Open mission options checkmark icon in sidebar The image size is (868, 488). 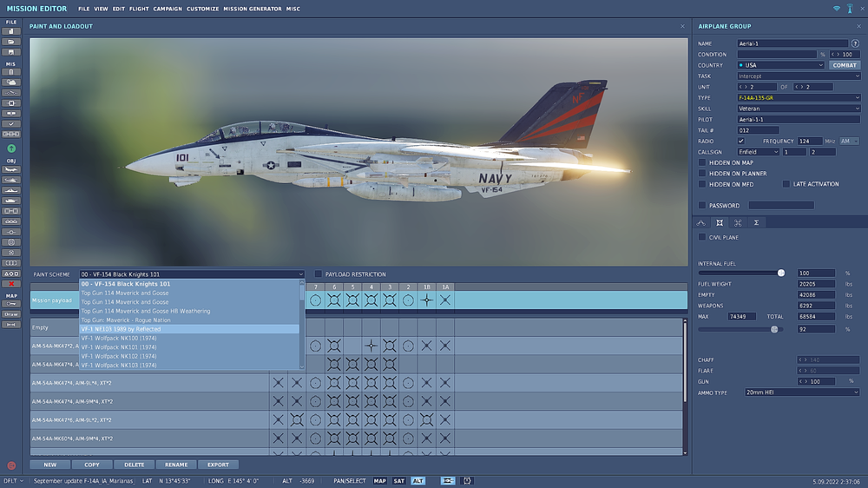click(x=11, y=124)
